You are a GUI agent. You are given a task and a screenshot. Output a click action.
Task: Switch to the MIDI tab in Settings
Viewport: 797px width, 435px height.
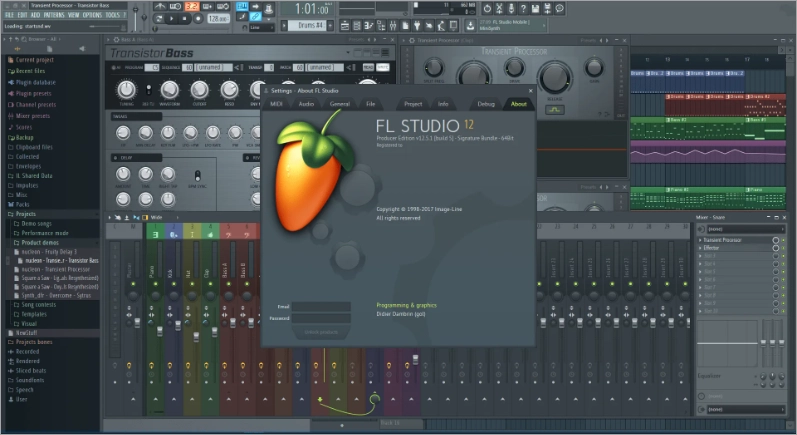[x=276, y=104]
